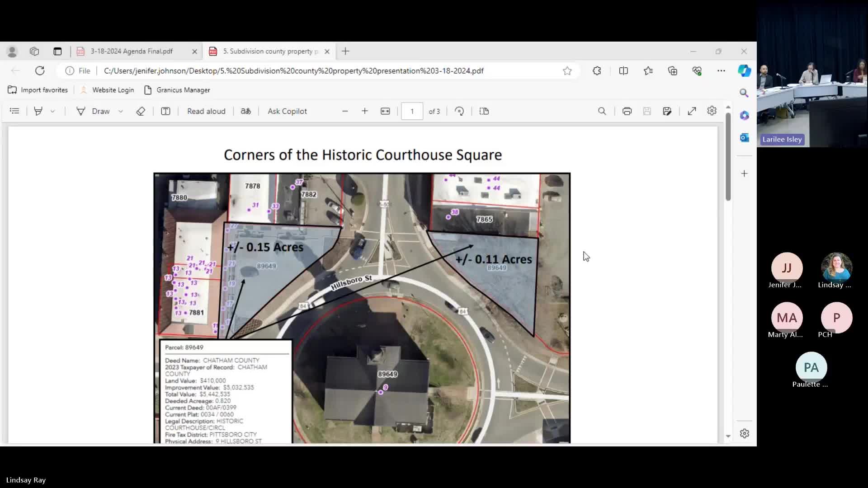Screen dimensions: 868x488
Task: Open the Favorites list icon
Action: coord(648,71)
